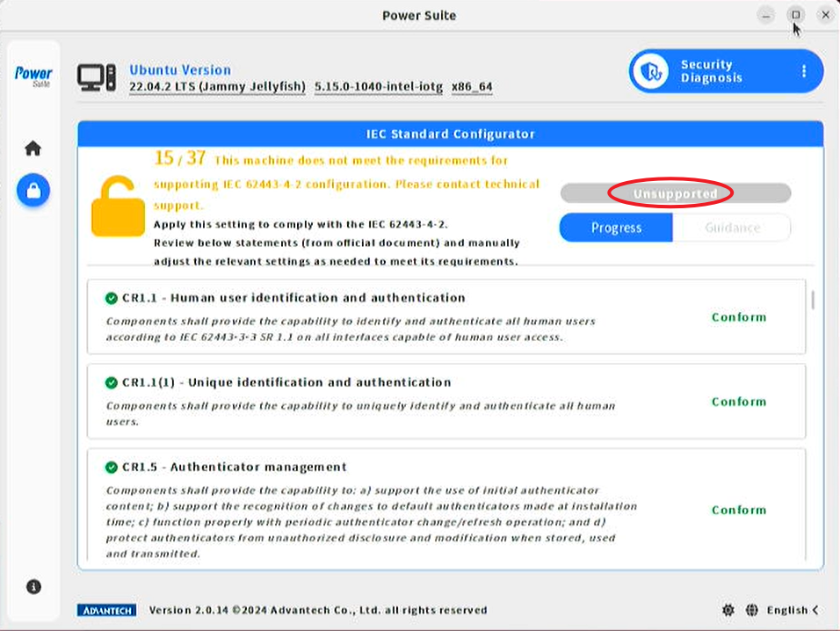
Task: Click the requirements list vertical scrollbar
Action: click(x=813, y=300)
